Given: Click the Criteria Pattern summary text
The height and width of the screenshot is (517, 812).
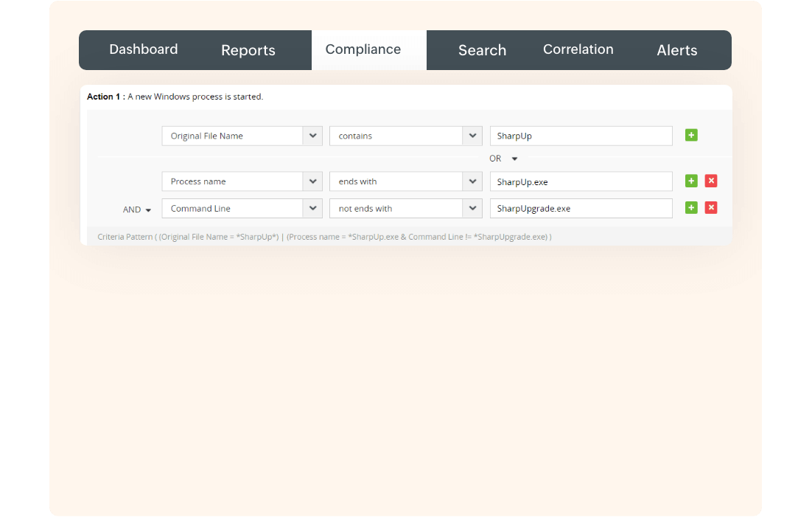Looking at the screenshot, I should point(324,236).
